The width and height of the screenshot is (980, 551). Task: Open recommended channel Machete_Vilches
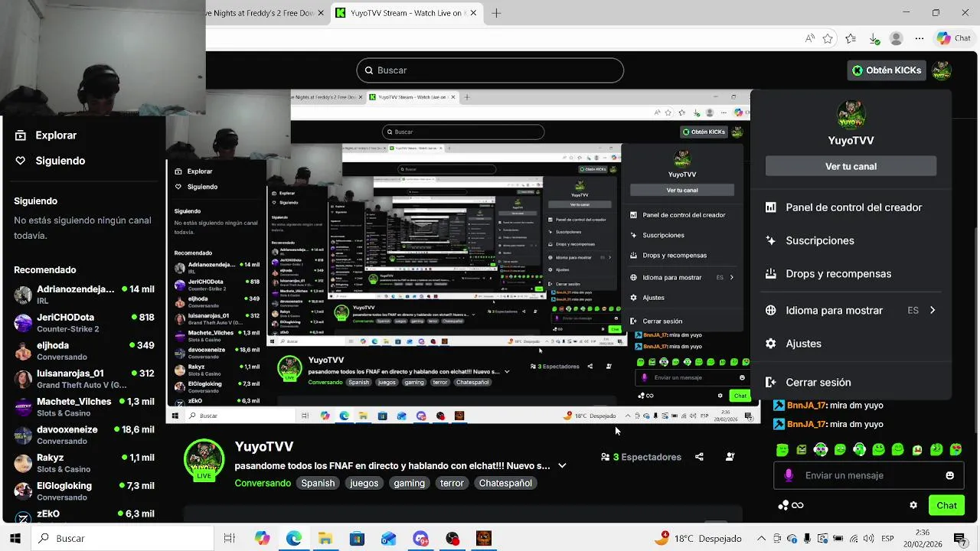pos(84,406)
